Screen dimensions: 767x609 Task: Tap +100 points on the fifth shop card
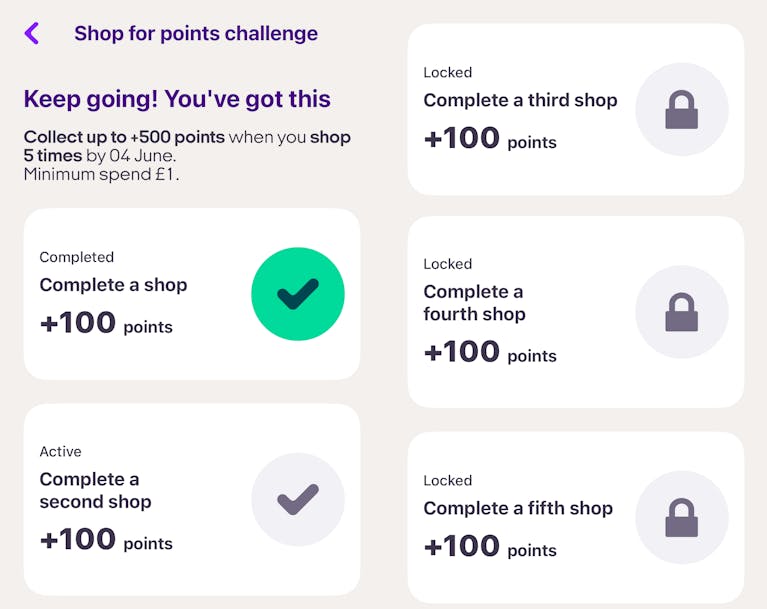coord(490,546)
